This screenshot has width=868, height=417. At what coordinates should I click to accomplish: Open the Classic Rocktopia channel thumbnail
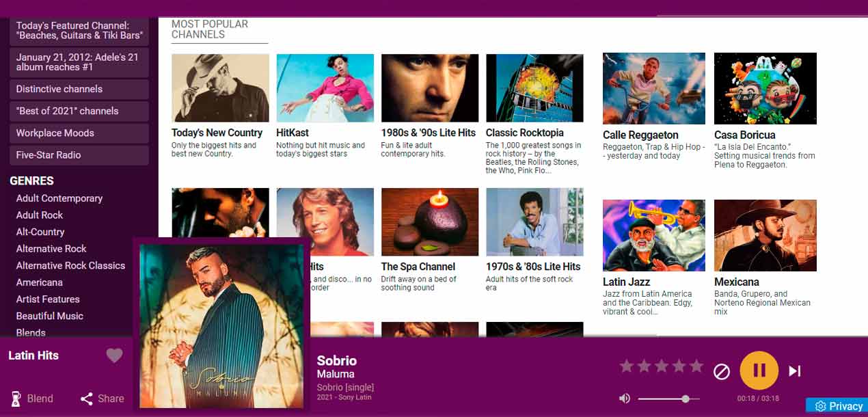pos(534,88)
